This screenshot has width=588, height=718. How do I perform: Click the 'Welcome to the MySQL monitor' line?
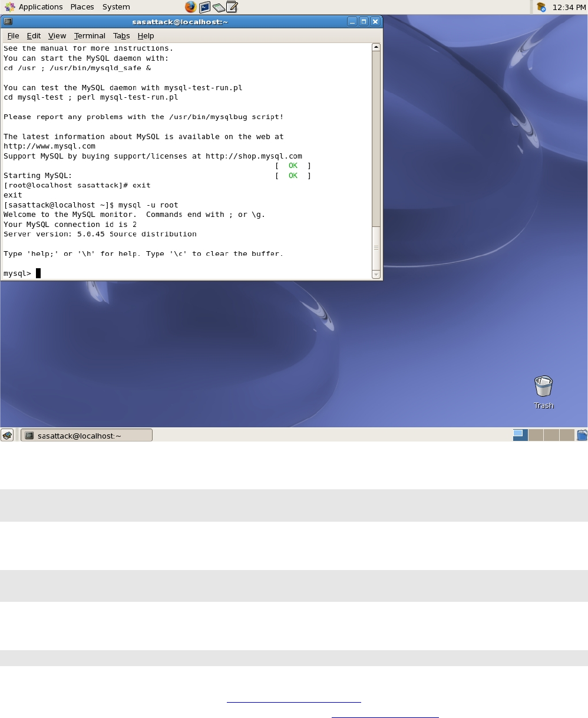[x=134, y=215]
